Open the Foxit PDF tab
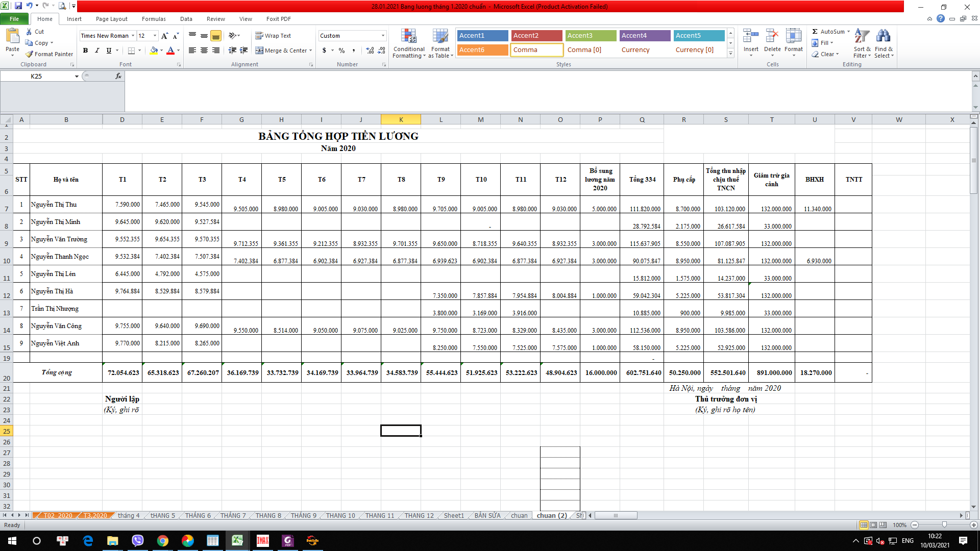980x551 pixels. [x=279, y=19]
